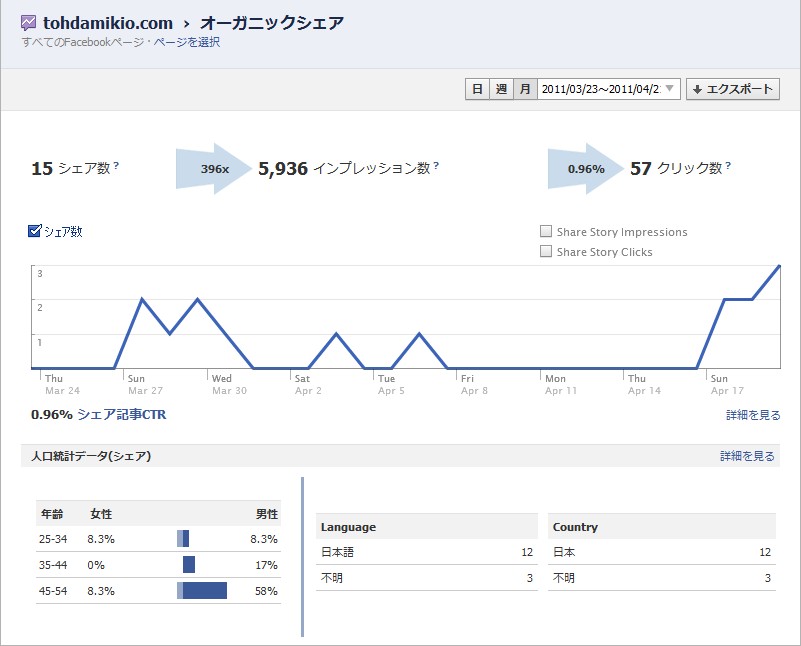Switch to monthly view with 月 tab
801x646 pixels.
[525, 89]
